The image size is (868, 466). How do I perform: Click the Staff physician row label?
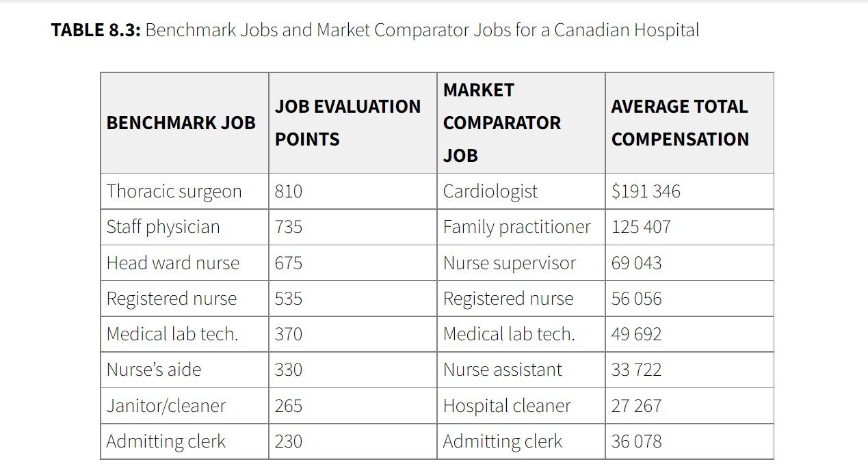point(163,227)
